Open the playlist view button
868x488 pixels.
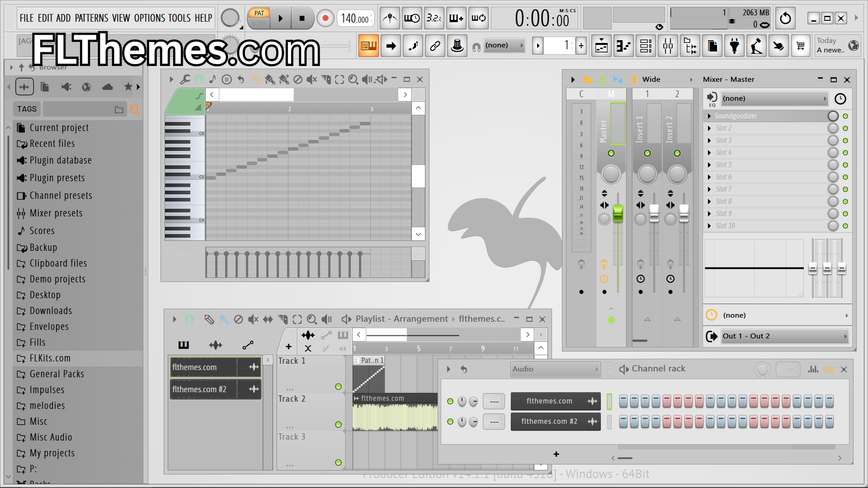click(601, 46)
